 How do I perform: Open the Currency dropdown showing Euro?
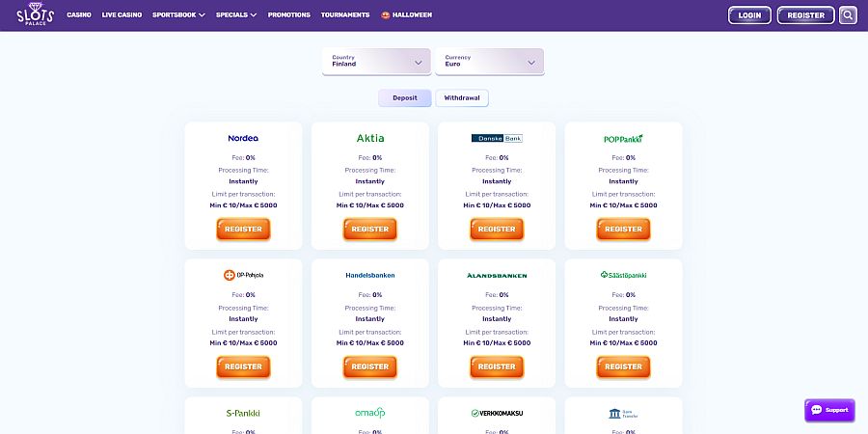point(489,61)
